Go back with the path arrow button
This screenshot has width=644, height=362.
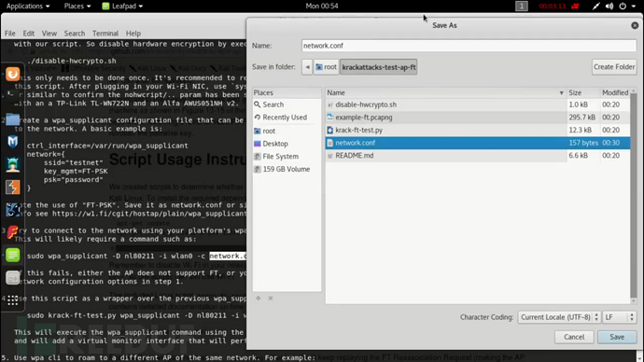(307, 67)
